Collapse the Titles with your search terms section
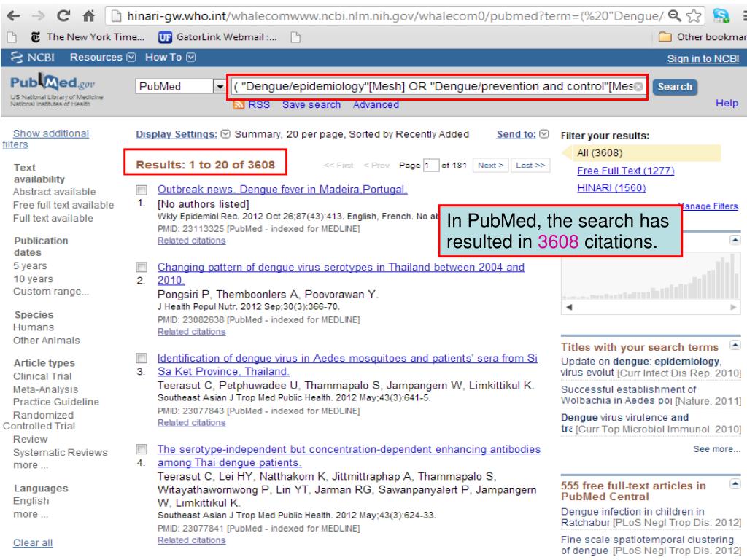This screenshot has width=747, height=560. click(x=735, y=345)
